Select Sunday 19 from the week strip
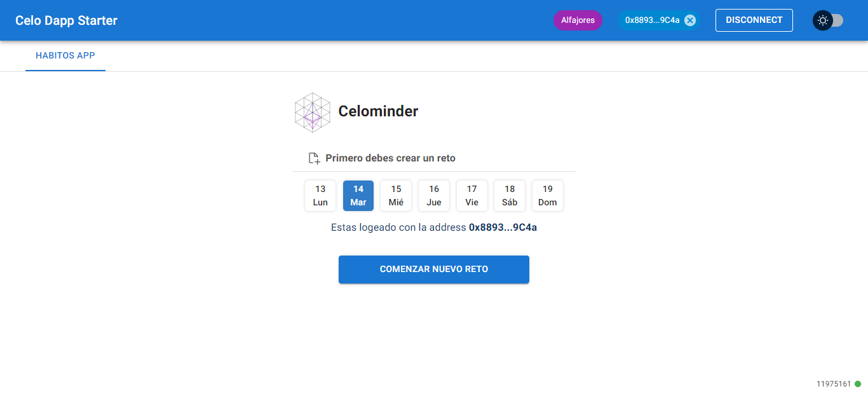The width and height of the screenshot is (868, 396). (547, 195)
